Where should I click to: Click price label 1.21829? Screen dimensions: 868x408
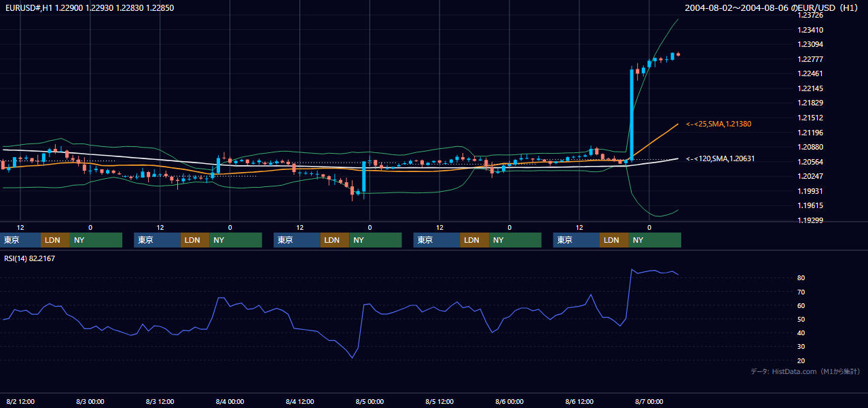[x=810, y=103]
